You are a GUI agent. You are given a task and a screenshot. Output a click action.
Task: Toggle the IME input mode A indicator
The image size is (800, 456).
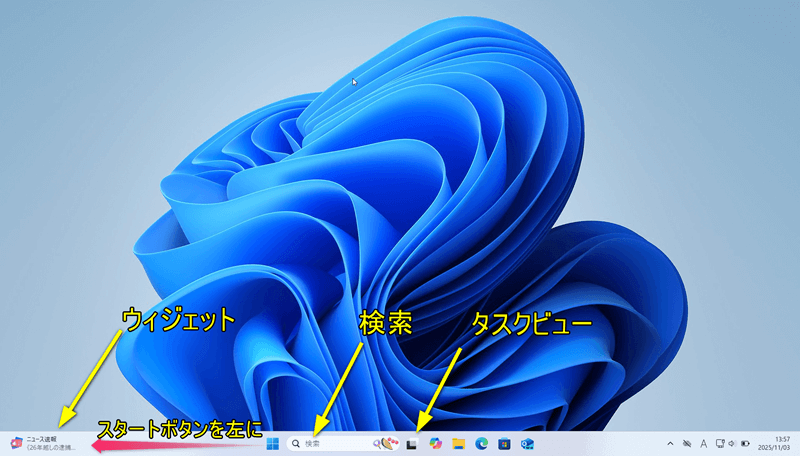(x=703, y=443)
